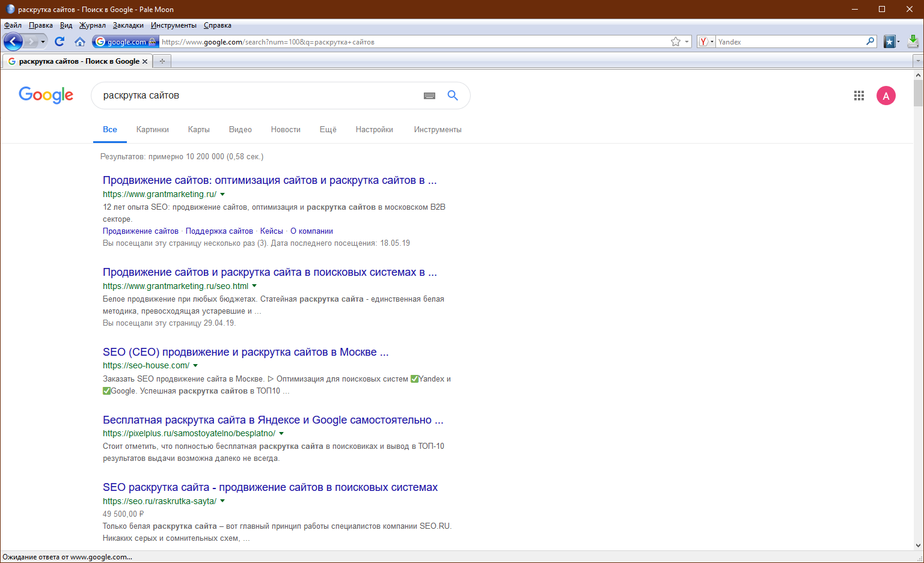Image resolution: width=924 pixels, height=563 pixels.
Task: Open the Downloads arrow button
Action: click(x=913, y=41)
